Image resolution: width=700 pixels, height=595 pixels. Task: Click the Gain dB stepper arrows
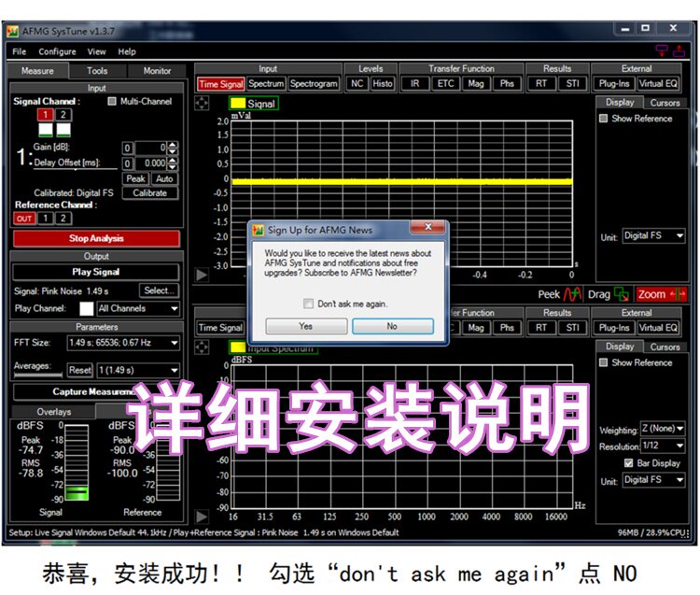[x=173, y=148]
